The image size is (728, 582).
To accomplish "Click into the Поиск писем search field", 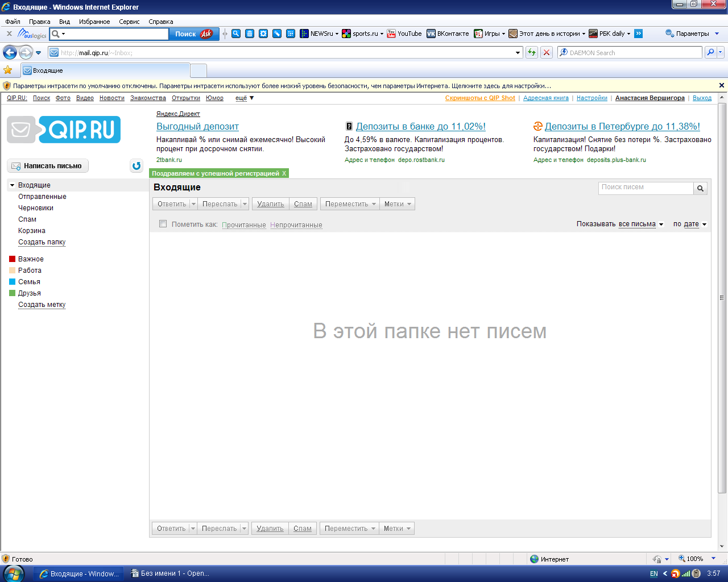I will pos(646,188).
